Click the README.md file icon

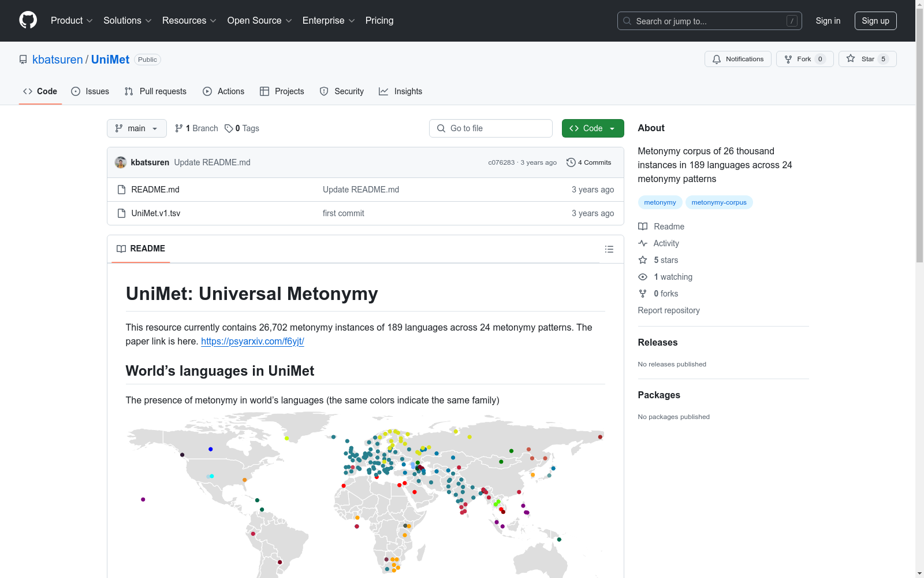pyautogui.click(x=121, y=190)
